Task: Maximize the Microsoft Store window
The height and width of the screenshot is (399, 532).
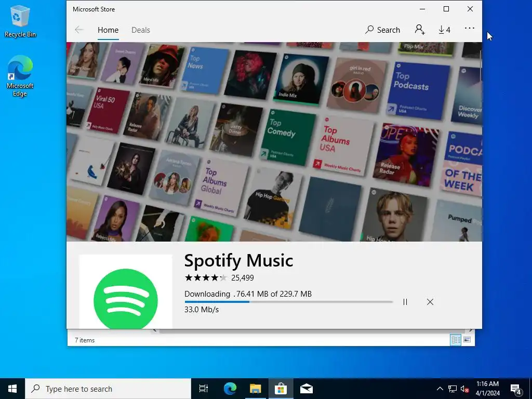Action: click(446, 9)
